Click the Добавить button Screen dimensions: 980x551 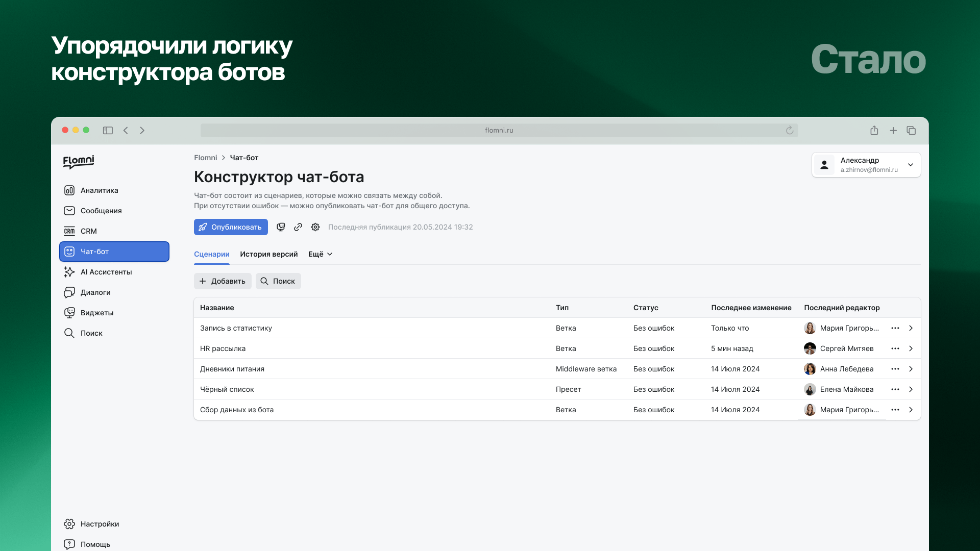223,281
